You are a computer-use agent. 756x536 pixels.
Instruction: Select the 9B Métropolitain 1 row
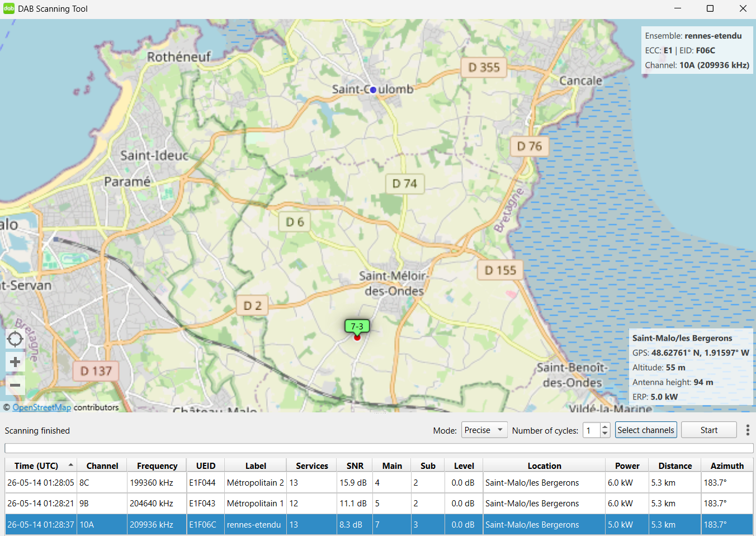[379, 504]
